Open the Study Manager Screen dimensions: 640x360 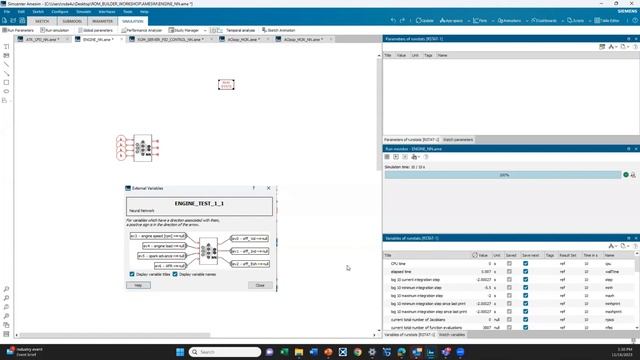point(184,30)
